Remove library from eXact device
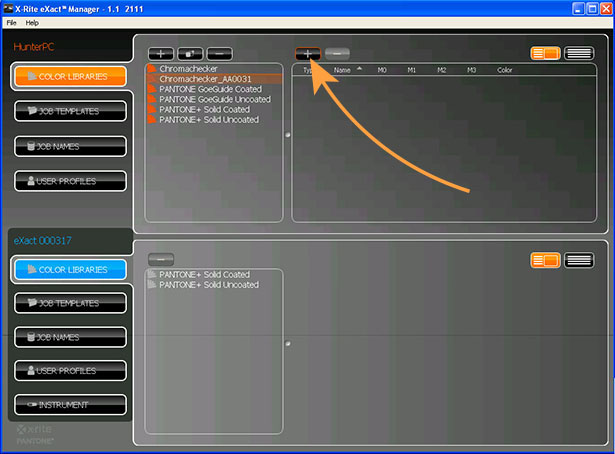This screenshot has width=615, height=454. pyautogui.click(x=161, y=259)
